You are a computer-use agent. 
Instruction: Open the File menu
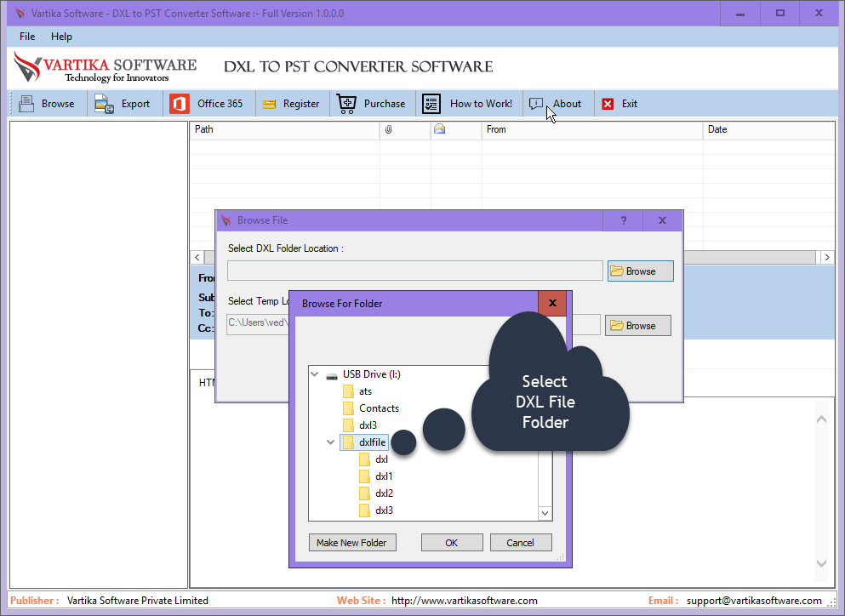[x=27, y=37]
